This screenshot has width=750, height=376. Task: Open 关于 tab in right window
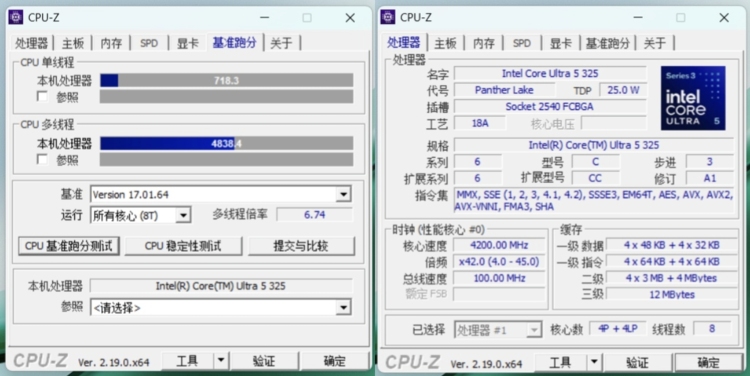pos(655,44)
